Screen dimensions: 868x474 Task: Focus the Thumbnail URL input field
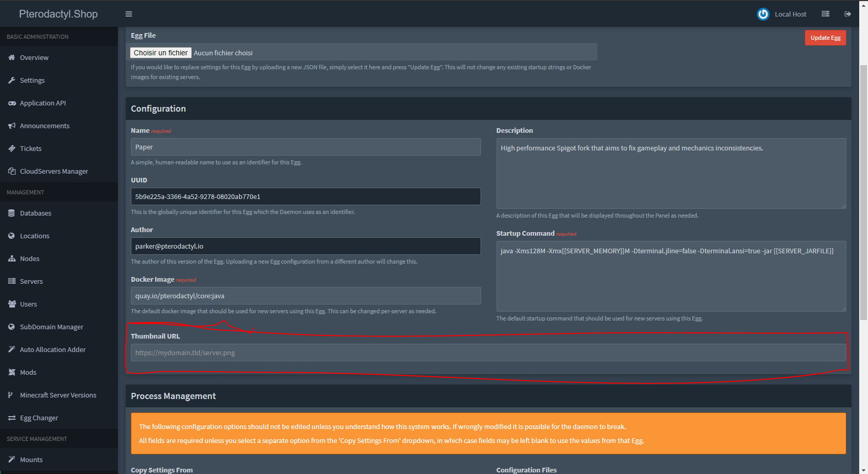(x=488, y=353)
